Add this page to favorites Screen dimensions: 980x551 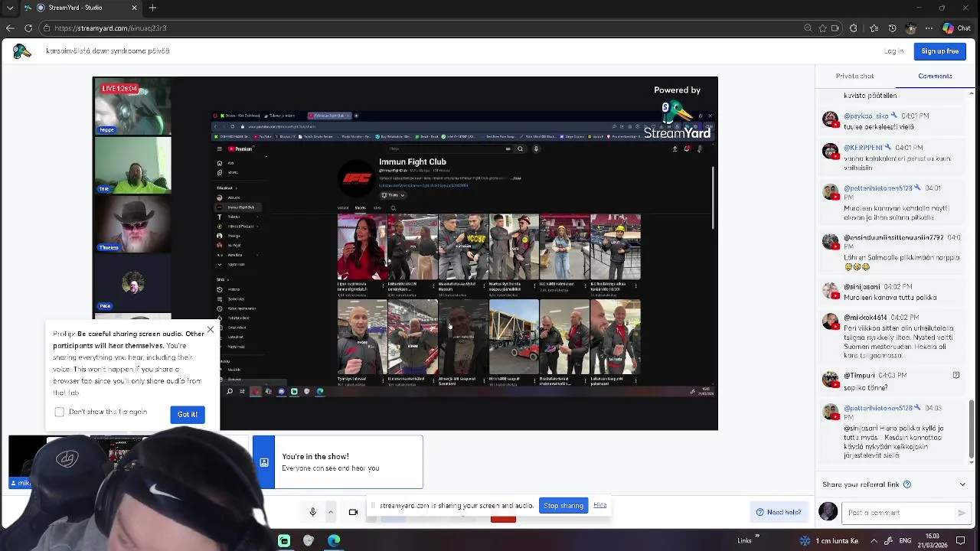[822, 28]
